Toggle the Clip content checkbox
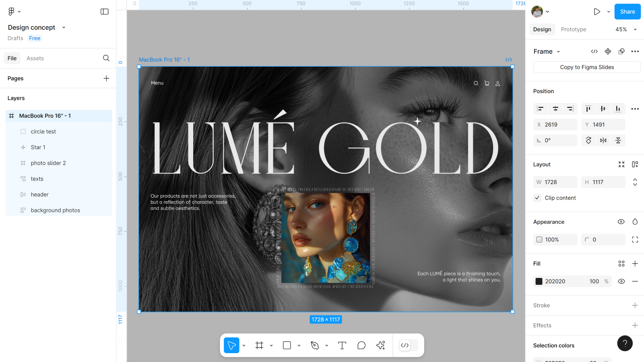The height and width of the screenshot is (362, 644). click(x=537, y=198)
